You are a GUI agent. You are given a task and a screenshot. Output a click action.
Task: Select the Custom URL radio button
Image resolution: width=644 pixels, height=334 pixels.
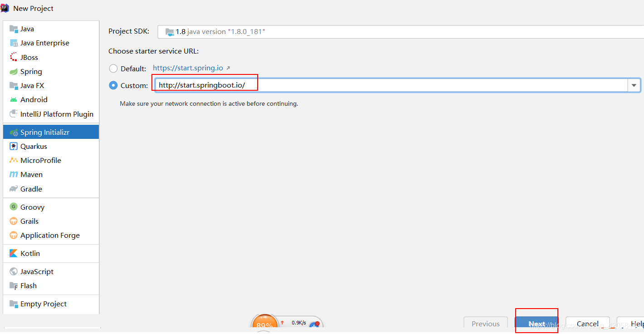coord(113,85)
